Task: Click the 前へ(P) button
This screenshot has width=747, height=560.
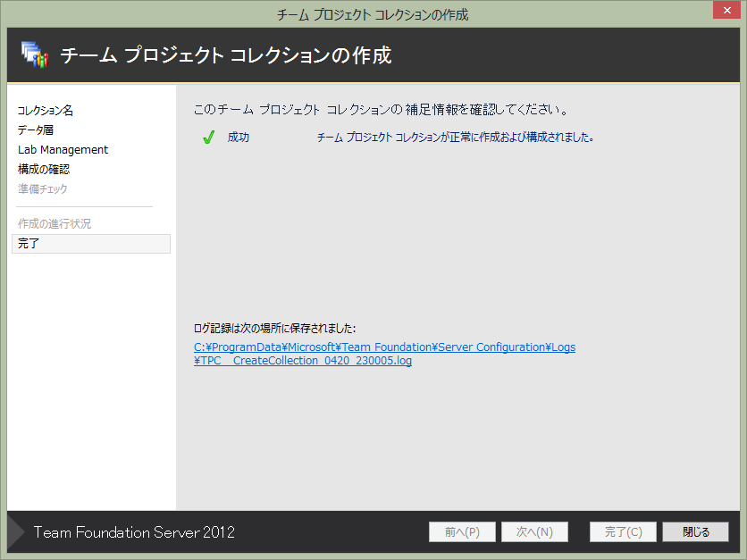Action: [x=462, y=532]
